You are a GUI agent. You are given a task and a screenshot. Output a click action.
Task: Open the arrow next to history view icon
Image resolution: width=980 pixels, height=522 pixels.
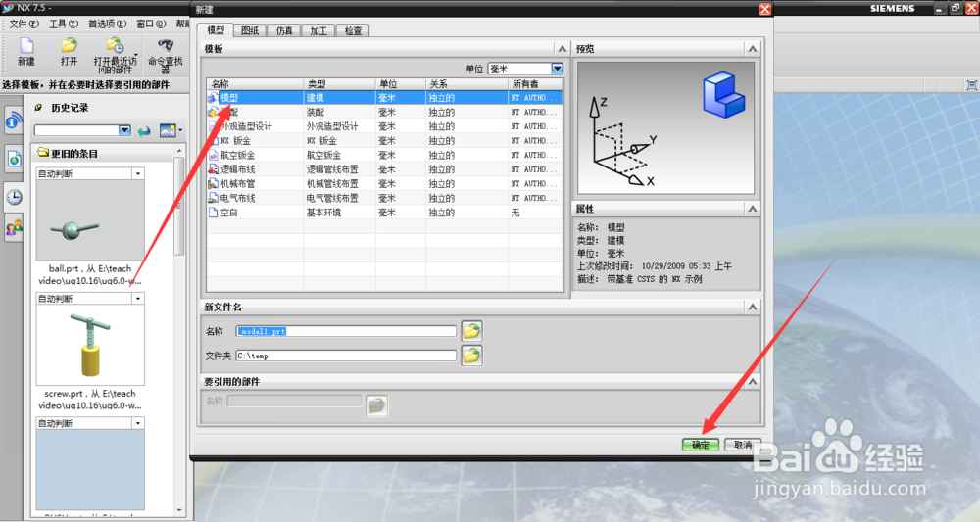click(180, 130)
